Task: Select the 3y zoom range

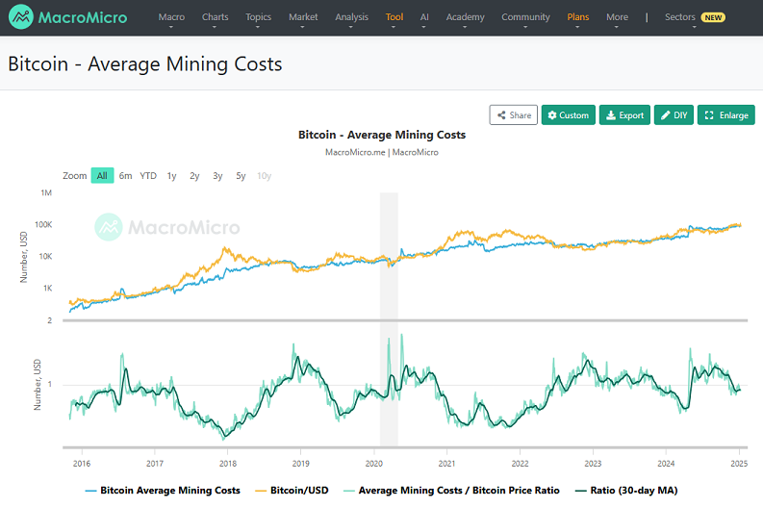Action: pyautogui.click(x=217, y=176)
